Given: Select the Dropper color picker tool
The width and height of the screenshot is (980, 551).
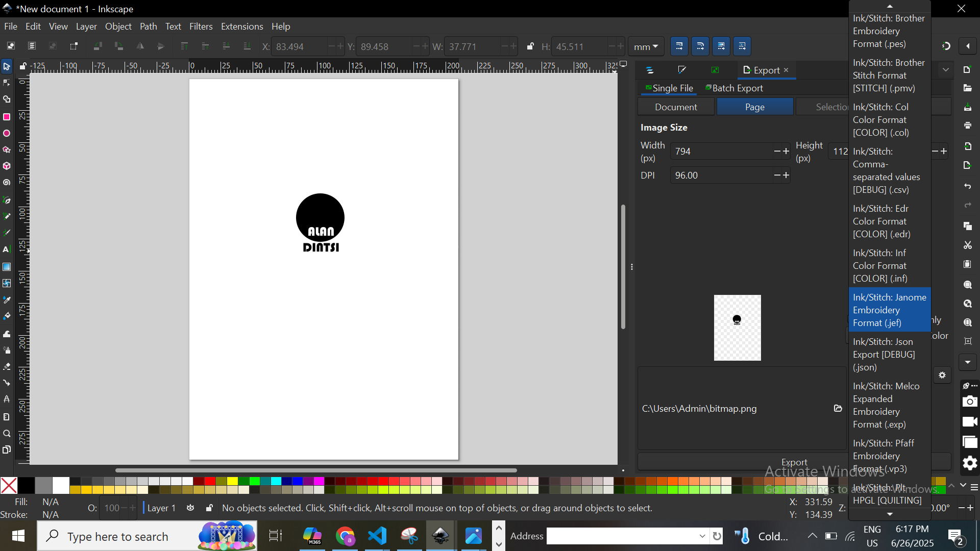Looking at the screenshot, I should [7, 300].
